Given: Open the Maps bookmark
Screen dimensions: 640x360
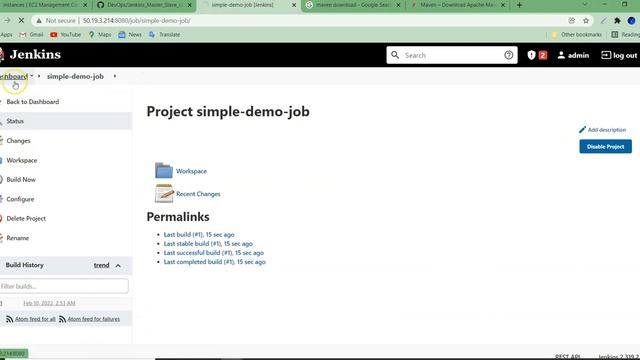Looking at the screenshot, I should (100, 35).
